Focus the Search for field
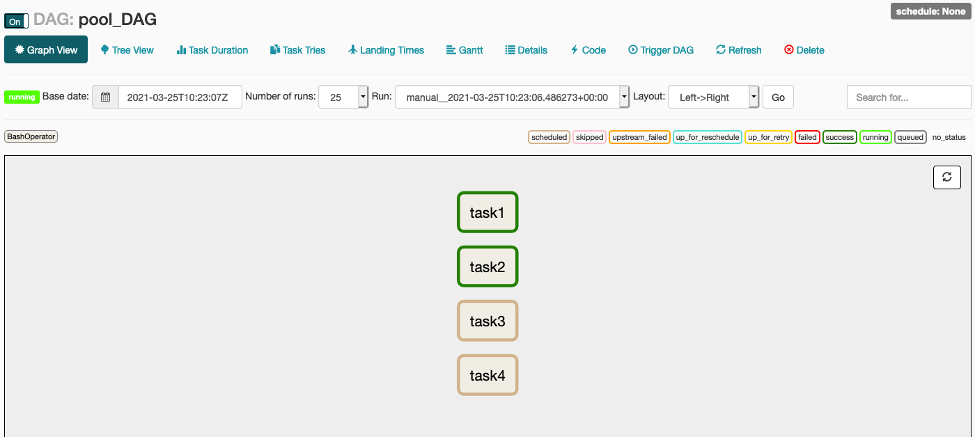The width and height of the screenshot is (977, 437). (908, 97)
